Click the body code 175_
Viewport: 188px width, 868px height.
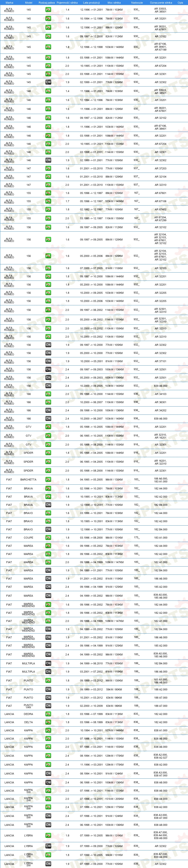[136, 538]
